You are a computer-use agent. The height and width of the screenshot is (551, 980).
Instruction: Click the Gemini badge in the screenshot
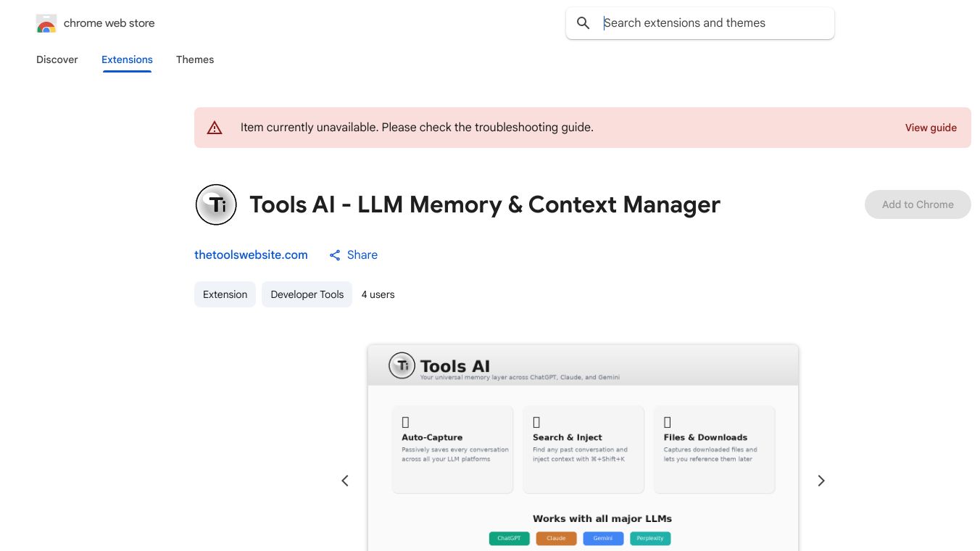(603, 538)
